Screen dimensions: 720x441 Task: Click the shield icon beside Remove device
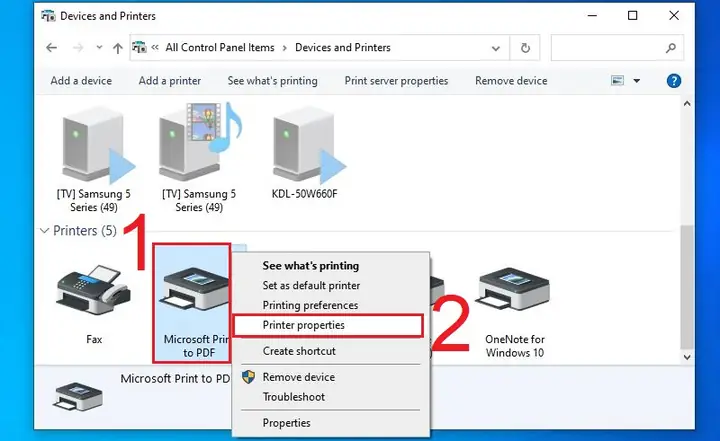click(248, 377)
